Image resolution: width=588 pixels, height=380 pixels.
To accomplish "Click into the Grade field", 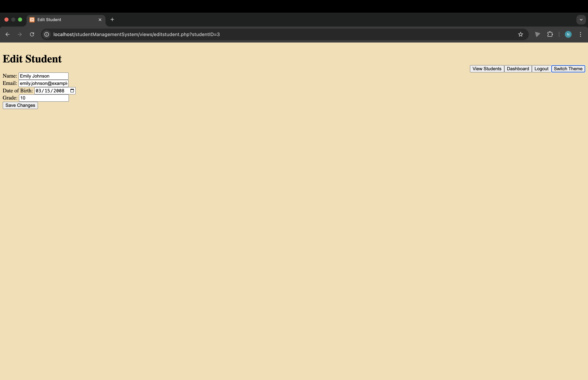I will coord(44,98).
